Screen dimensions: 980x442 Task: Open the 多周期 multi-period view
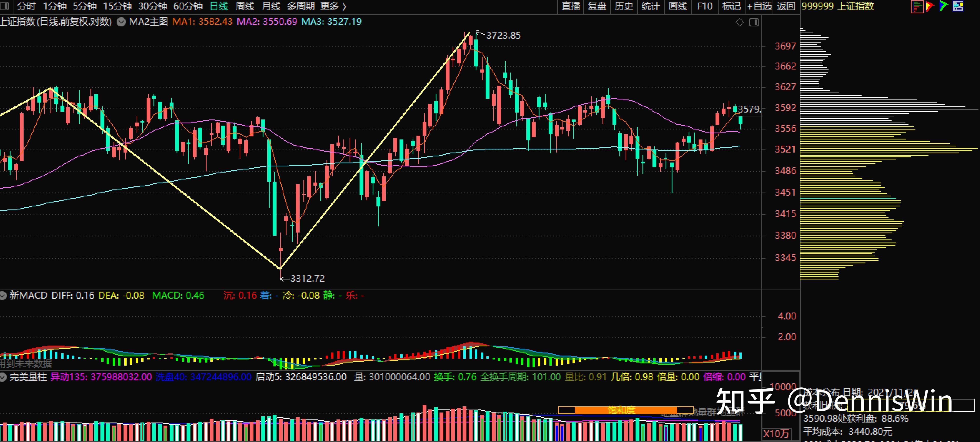301,6
